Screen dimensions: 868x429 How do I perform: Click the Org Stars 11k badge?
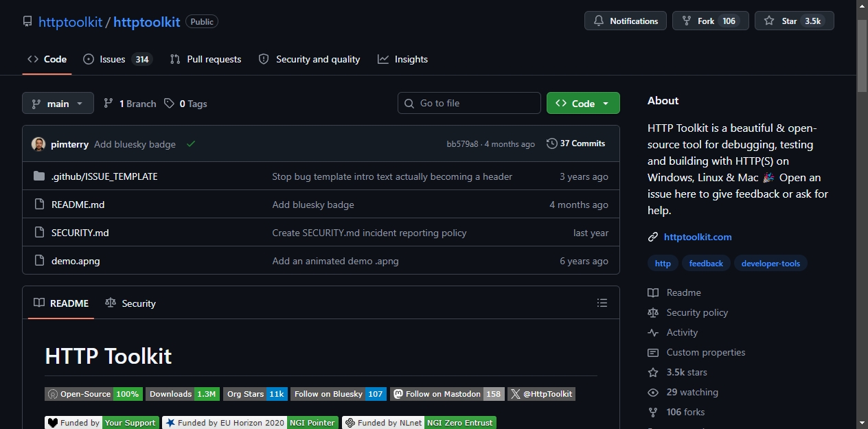point(255,394)
